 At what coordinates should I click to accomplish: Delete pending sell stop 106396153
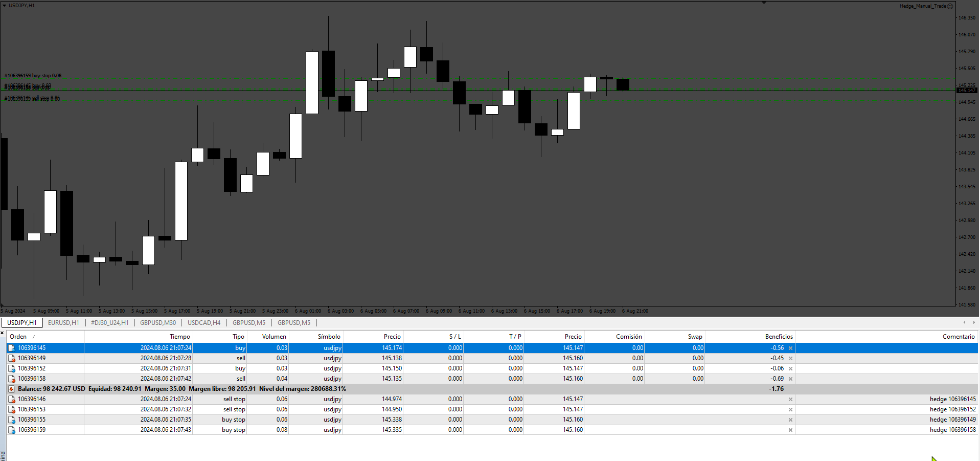click(790, 409)
